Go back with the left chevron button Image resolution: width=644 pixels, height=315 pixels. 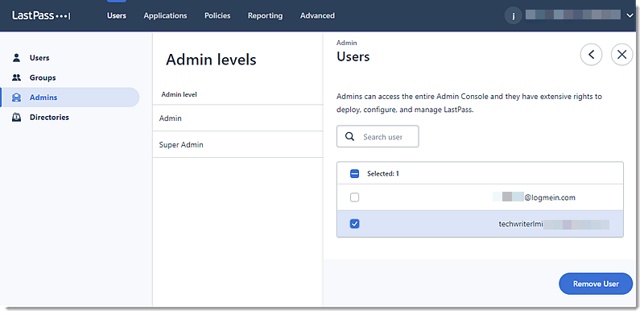[x=591, y=54]
